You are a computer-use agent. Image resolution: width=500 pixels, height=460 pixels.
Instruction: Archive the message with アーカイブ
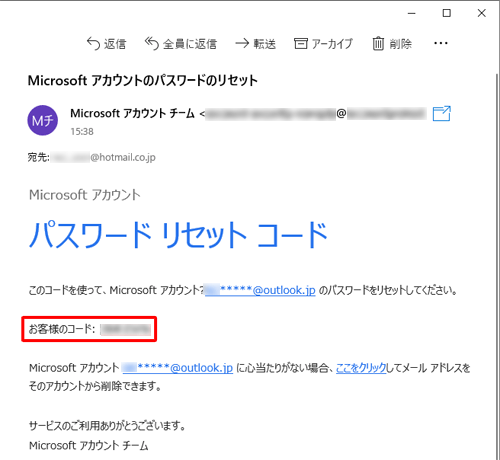(323, 44)
